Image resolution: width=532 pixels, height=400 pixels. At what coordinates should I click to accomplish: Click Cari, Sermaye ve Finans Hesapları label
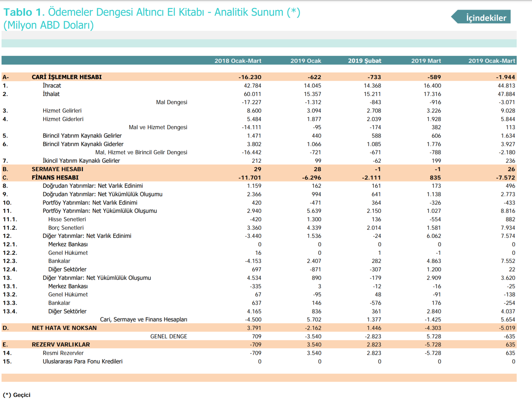pyautogui.click(x=143, y=319)
